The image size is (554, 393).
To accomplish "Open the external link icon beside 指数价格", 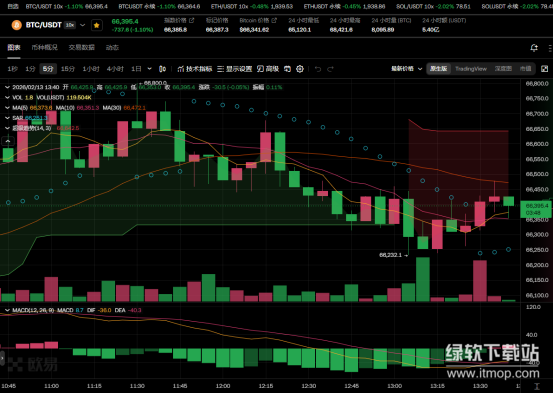I will (191, 20).
